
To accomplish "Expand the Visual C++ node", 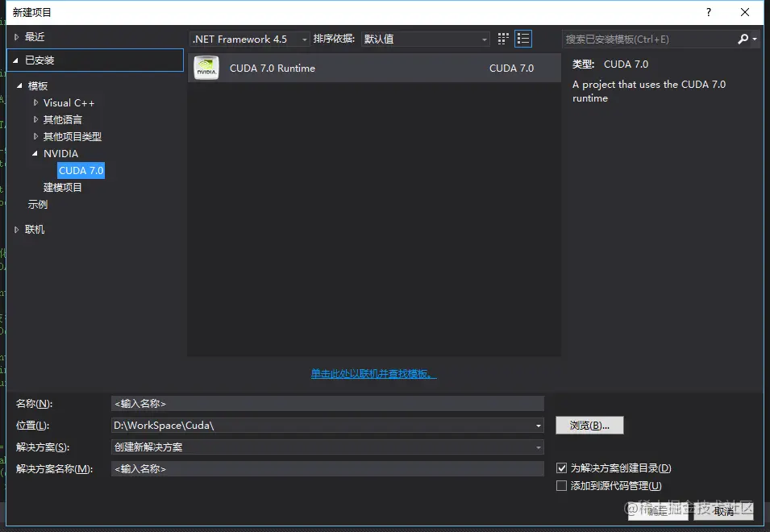I will pos(35,102).
